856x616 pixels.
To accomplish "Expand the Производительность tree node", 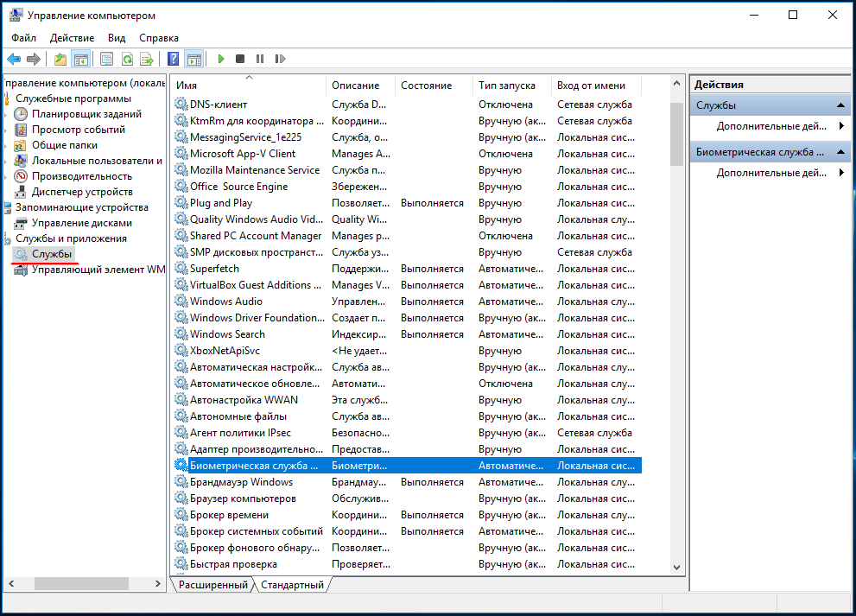I will [x=6, y=176].
